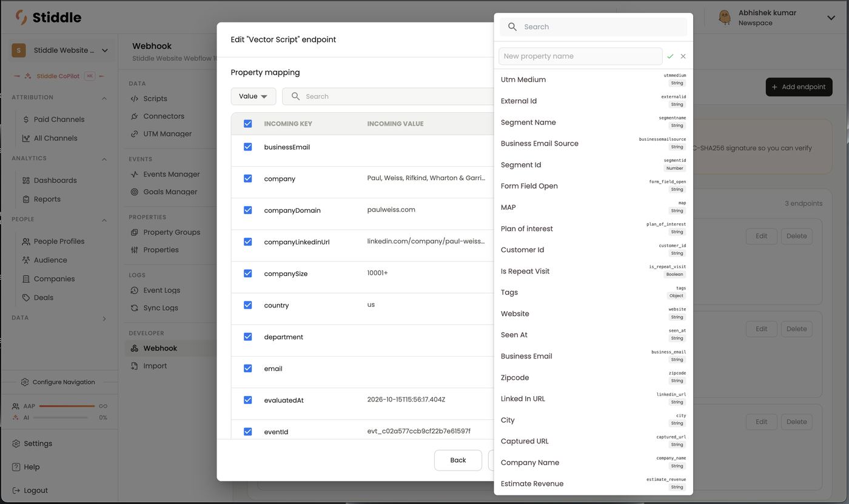Click the Back button in dialog
Viewport: 849px width, 504px height.
[458, 460]
